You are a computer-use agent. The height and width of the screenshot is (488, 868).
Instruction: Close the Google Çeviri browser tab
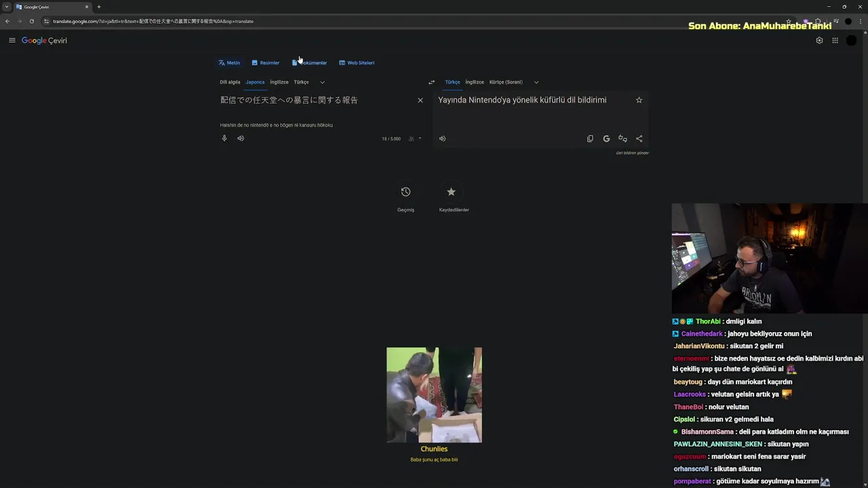pyautogui.click(x=87, y=7)
